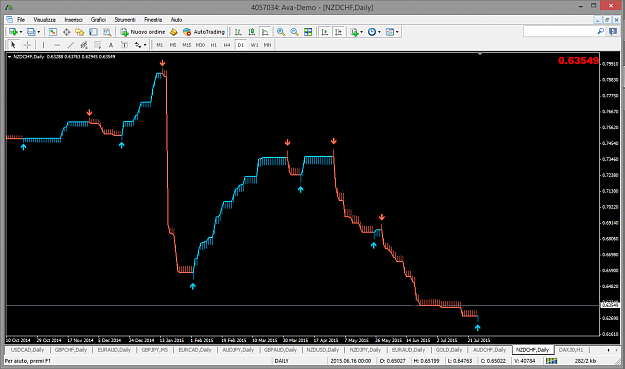This screenshot has height=369, width=625.
Task: Open the Aiuto menu
Action: click(x=176, y=20)
